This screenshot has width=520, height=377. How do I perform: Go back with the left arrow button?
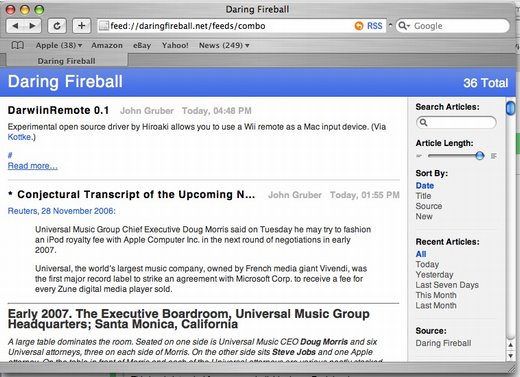[15, 26]
